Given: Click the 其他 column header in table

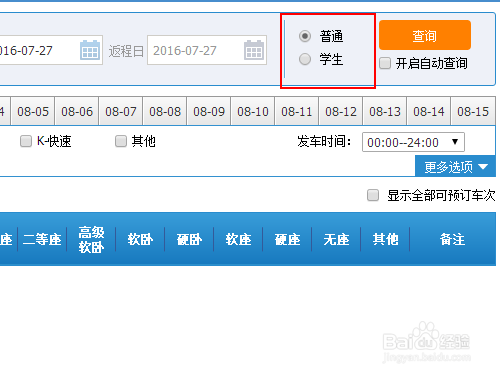Looking at the screenshot, I should (385, 239).
